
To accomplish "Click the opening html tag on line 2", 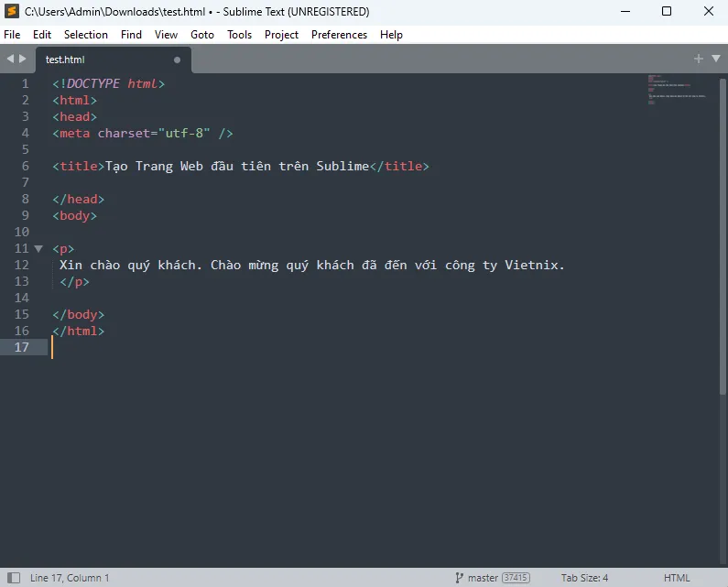I will tap(75, 101).
